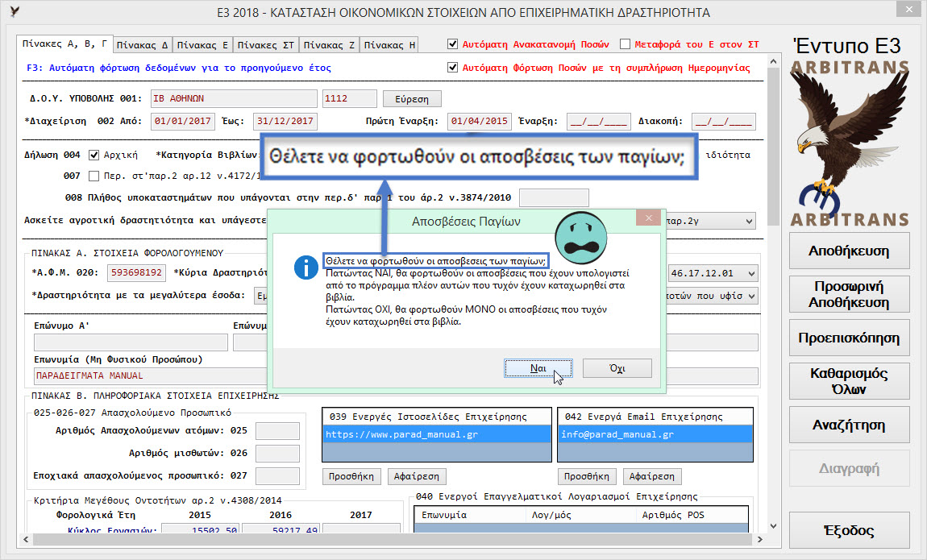Click the 008 Πλήθος υποκαταστημάτων field

[x=554, y=197]
